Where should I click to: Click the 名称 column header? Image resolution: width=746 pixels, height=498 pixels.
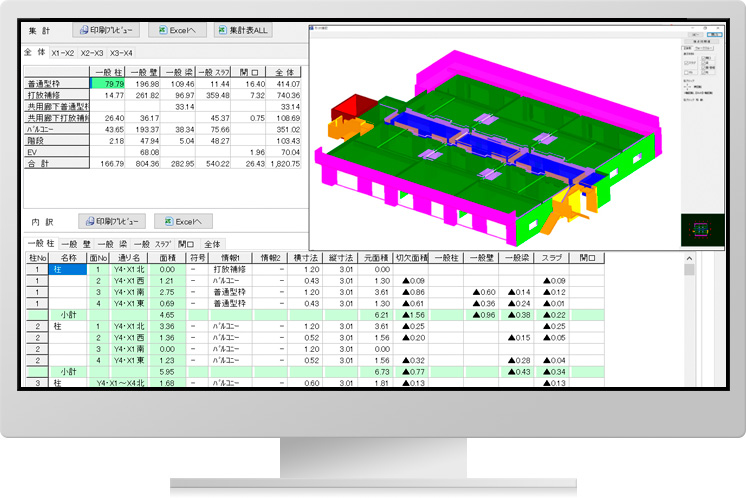pyautogui.click(x=68, y=258)
